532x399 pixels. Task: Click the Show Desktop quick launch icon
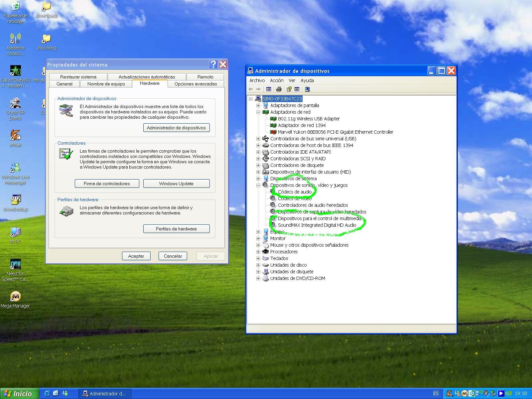56,393
